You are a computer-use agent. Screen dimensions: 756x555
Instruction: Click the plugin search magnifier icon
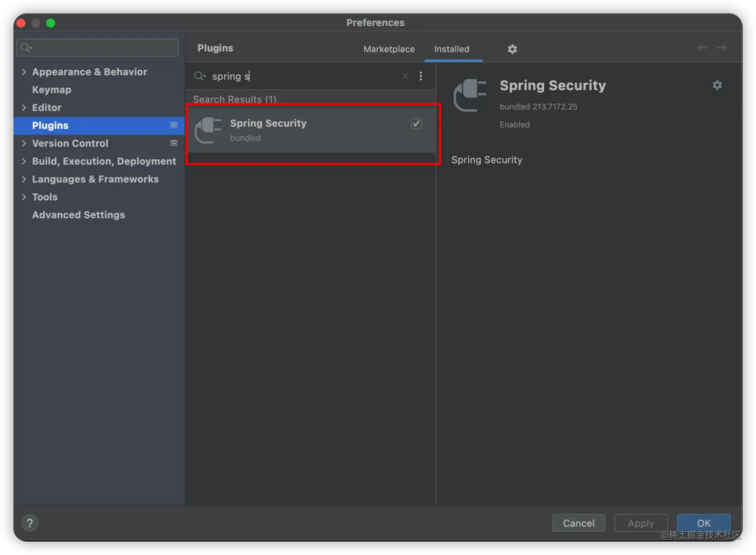pos(200,76)
